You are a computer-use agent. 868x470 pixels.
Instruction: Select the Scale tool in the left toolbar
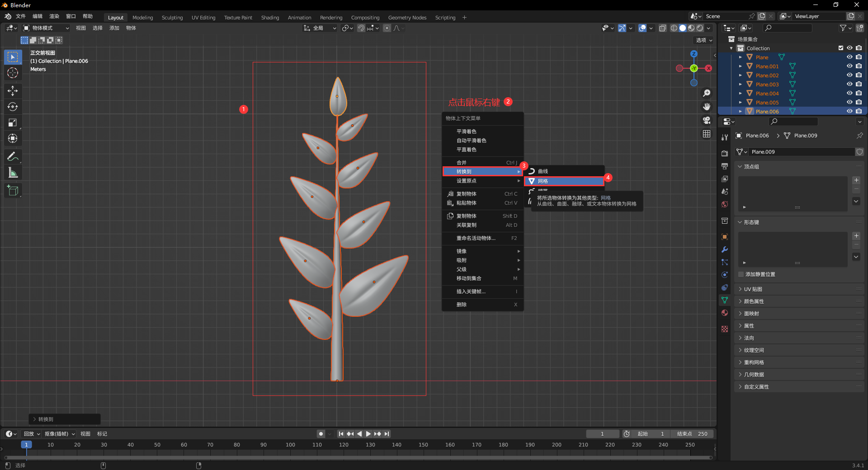click(x=13, y=122)
